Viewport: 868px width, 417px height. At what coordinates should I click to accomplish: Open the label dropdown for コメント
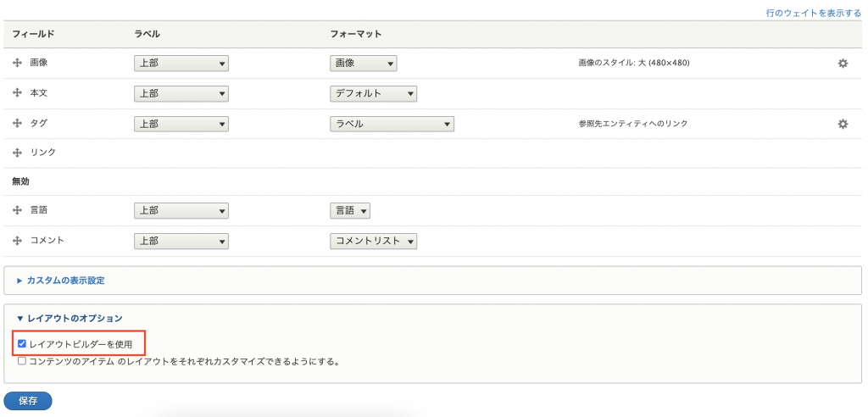(x=181, y=241)
